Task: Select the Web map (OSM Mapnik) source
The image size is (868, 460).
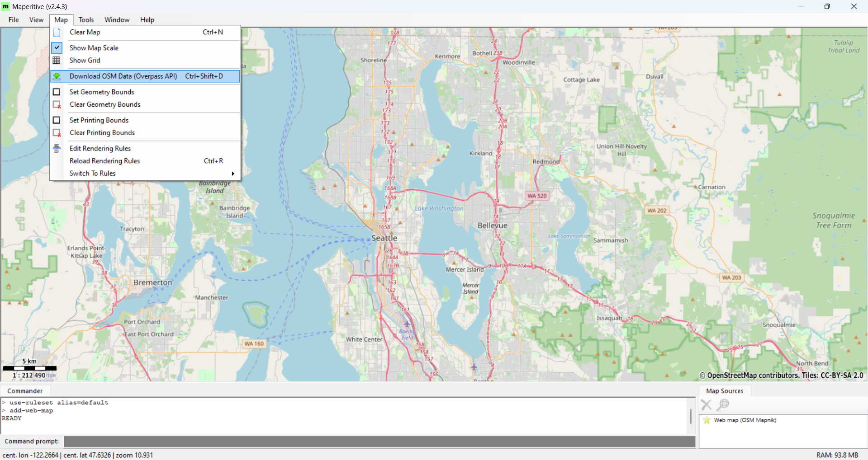Action: 745,420
